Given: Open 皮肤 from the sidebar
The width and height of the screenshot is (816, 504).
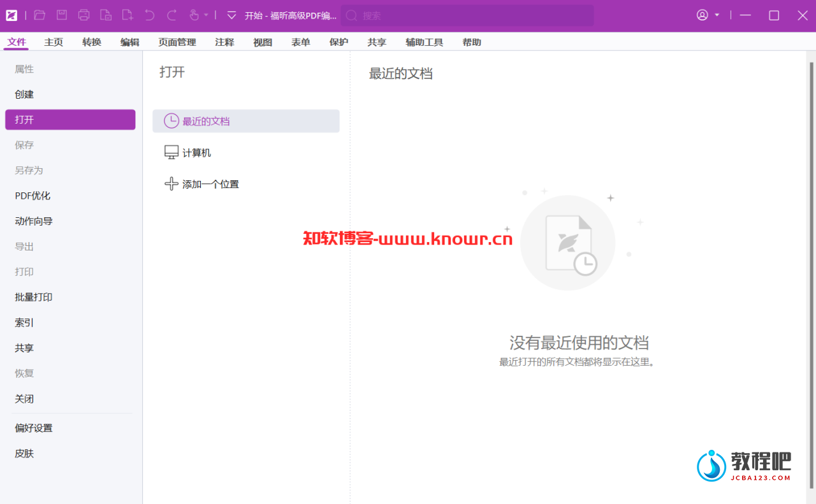Looking at the screenshot, I should pos(70,454).
